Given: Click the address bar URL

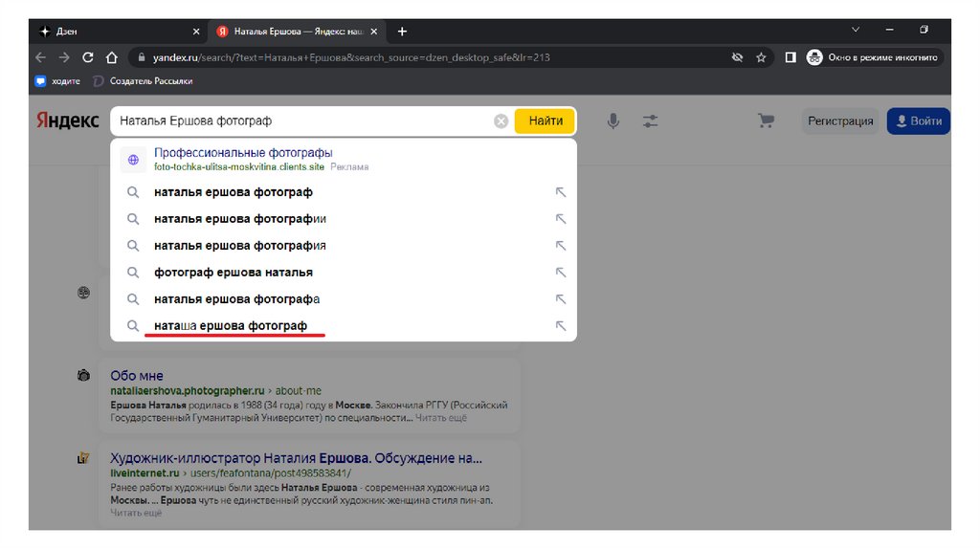Looking at the screenshot, I should (351, 57).
